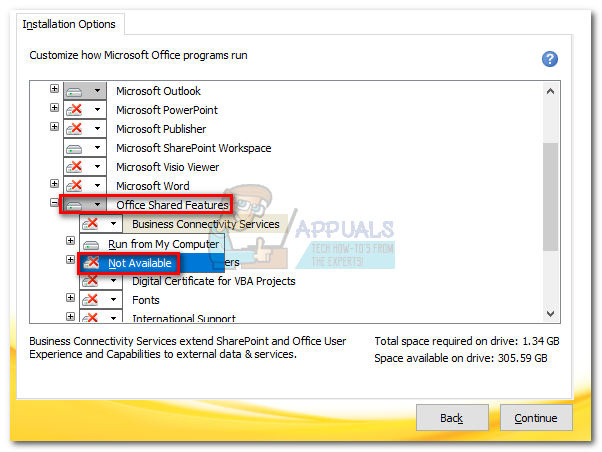Click the drive icon beside Microsoft Outlook

74,92
